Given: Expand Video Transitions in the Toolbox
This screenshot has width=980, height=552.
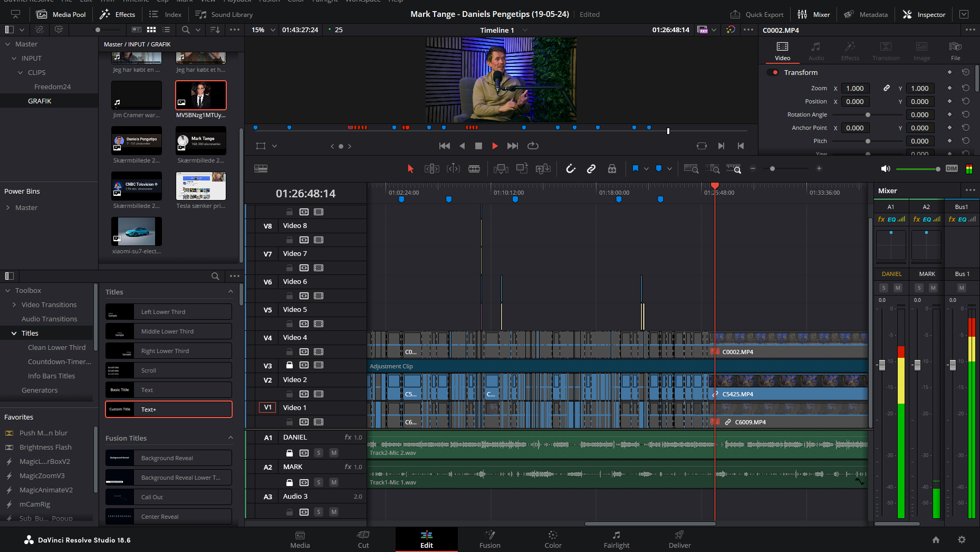Looking at the screenshot, I should click(14, 304).
